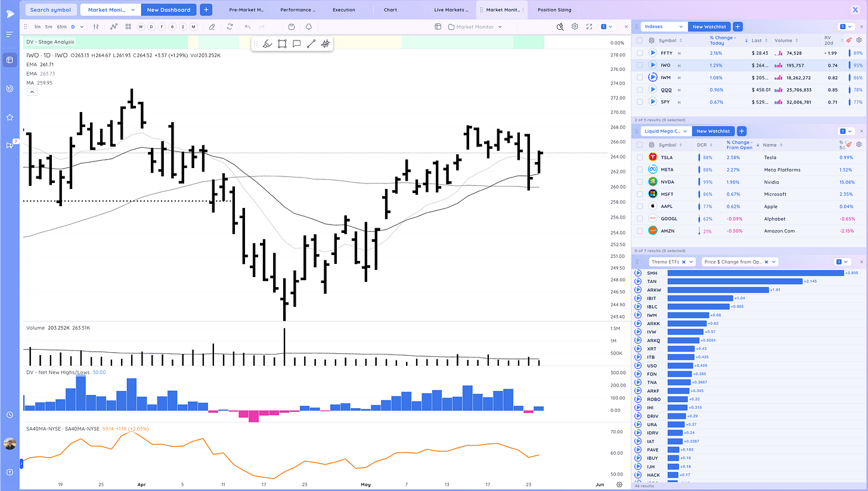This screenshot has height=491, width=868.
Task: Click New Watchlist in the Liquid Mega panel
Action: click(x=713, y=131)
